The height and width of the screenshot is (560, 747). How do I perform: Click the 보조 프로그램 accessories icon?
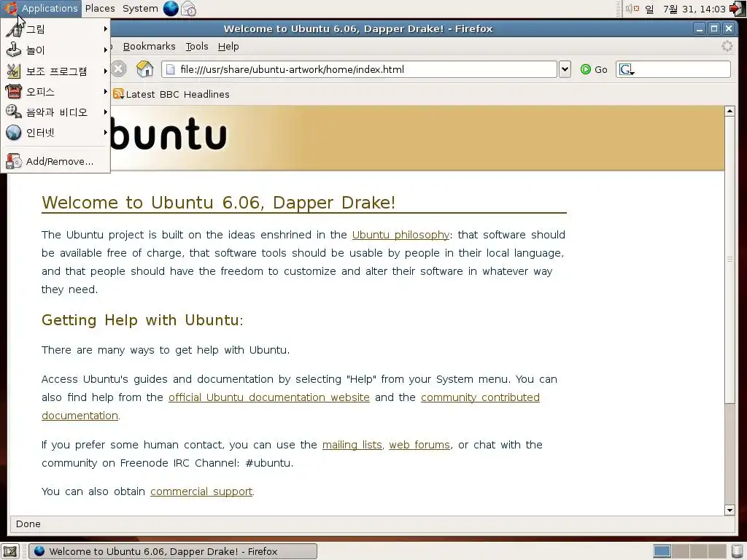14,71
